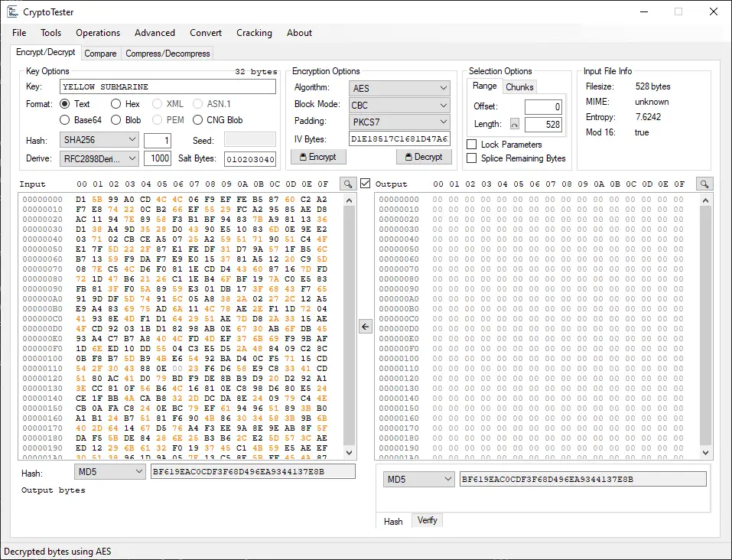Click the input hex search magnifier icon
Image resolution: width=732 pixels, height=560 pixels.
348,184
